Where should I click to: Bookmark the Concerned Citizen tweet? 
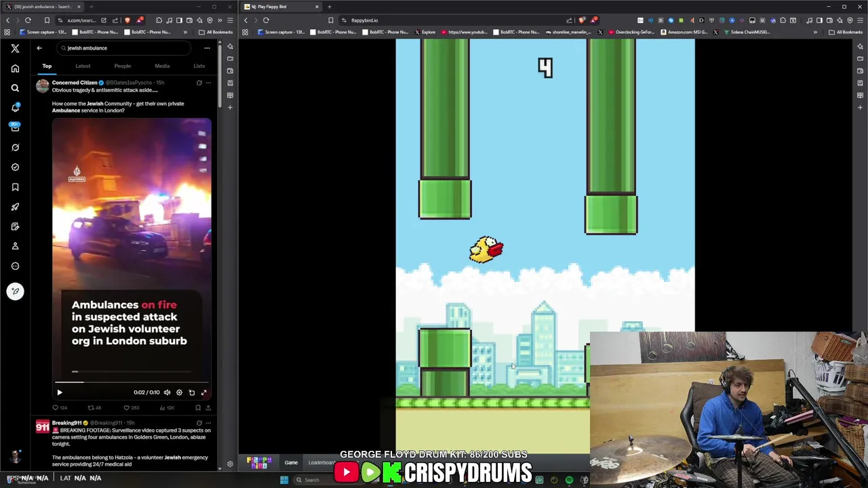tap(198, 408)
